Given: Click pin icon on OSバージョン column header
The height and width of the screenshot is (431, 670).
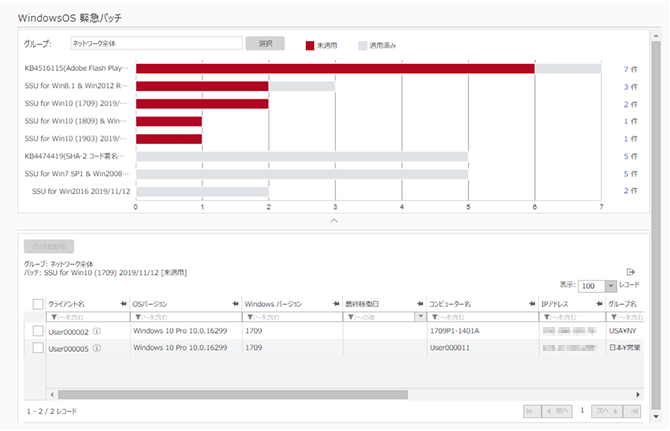Looking at the screenshot, I should tap(236, 303).
